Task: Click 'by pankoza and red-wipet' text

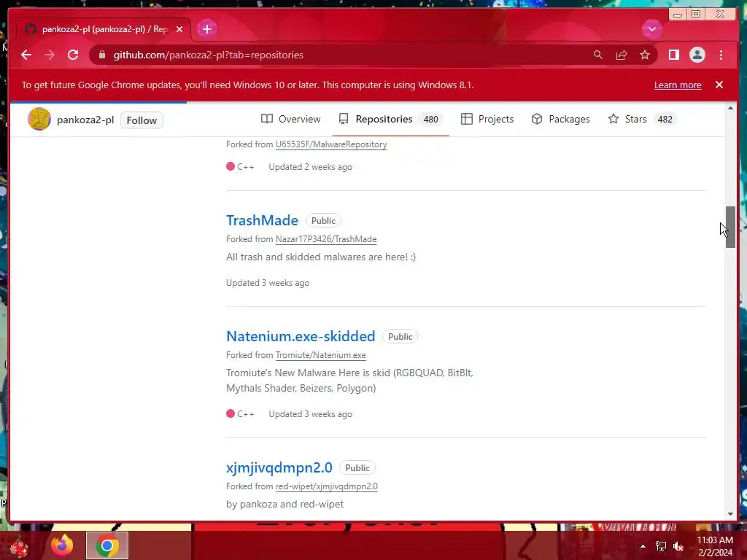Action: coord(285,504)
